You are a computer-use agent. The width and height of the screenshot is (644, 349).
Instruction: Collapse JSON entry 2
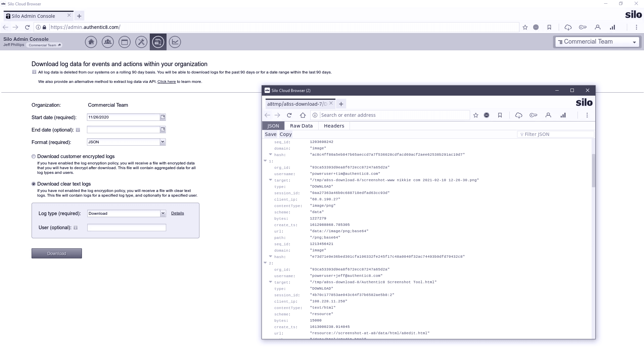(x=265, y=263)
